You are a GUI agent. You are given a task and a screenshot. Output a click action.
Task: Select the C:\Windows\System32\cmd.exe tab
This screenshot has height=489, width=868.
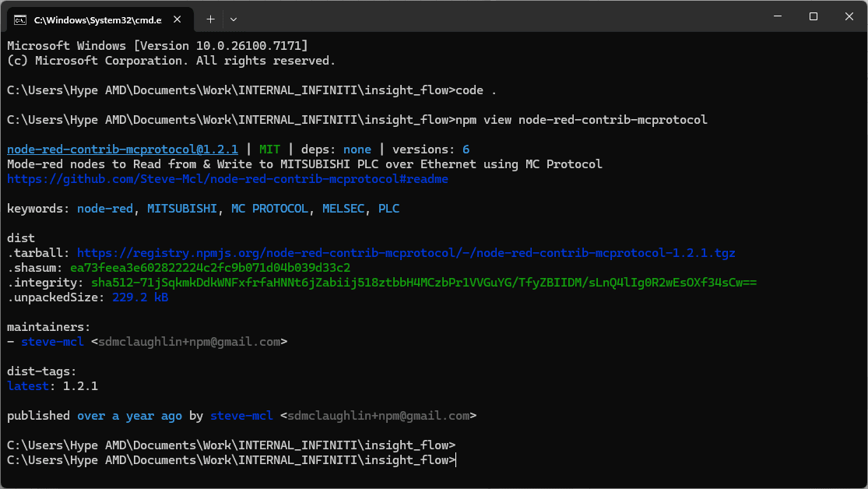point(100,20)
